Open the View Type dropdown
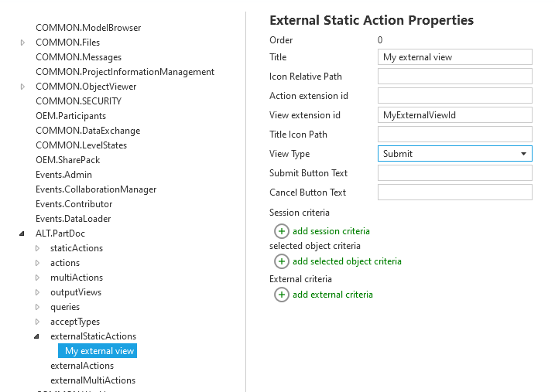This screenshot has height=392, width=555. tap(454, 154)
